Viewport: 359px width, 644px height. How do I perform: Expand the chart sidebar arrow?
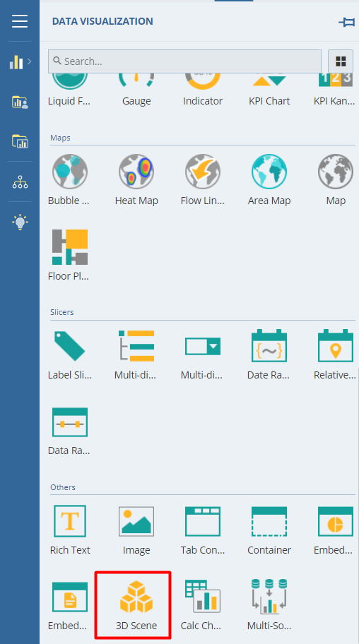point(29,61)
